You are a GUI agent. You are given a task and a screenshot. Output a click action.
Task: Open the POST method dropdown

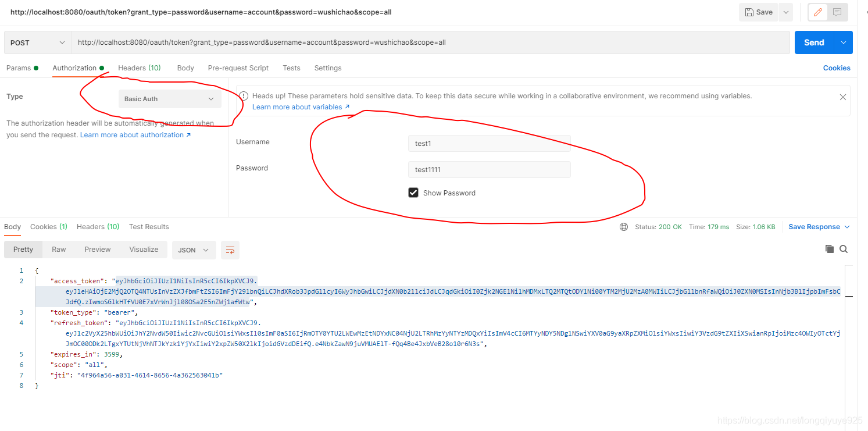37,42
